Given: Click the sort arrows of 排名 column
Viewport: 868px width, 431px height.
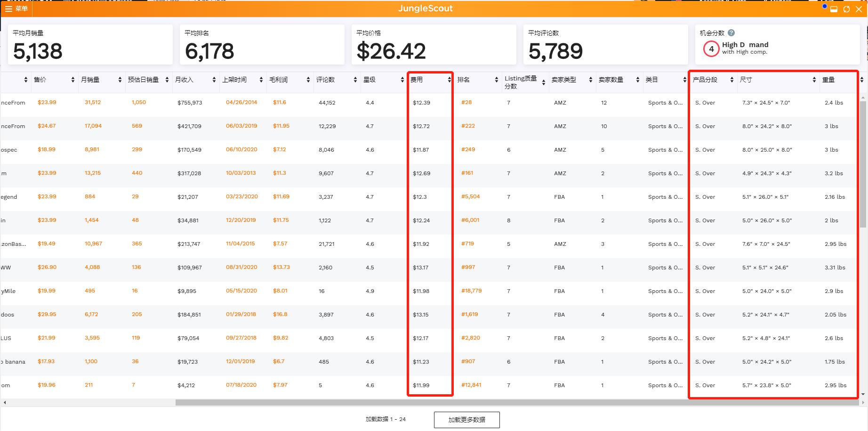Looking at the screenshot, I should pos(497,80).
